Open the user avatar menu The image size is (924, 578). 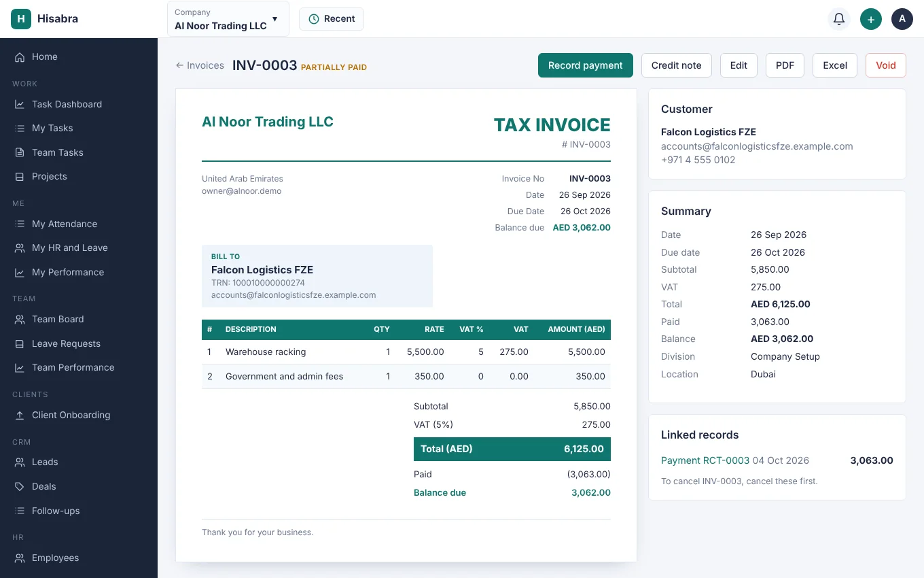902,19
